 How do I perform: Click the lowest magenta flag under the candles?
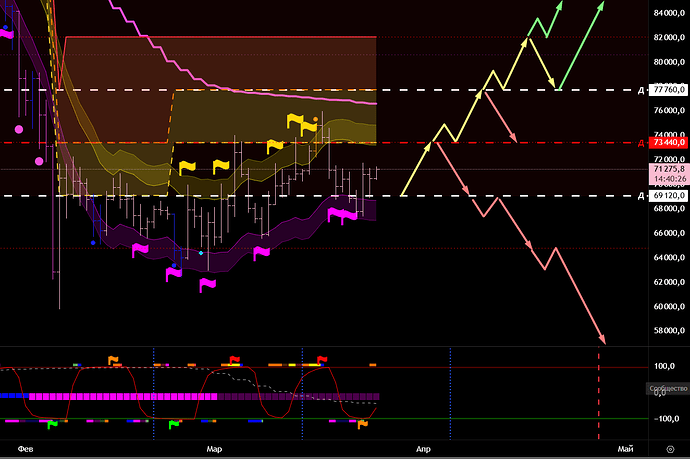[207, 285]
